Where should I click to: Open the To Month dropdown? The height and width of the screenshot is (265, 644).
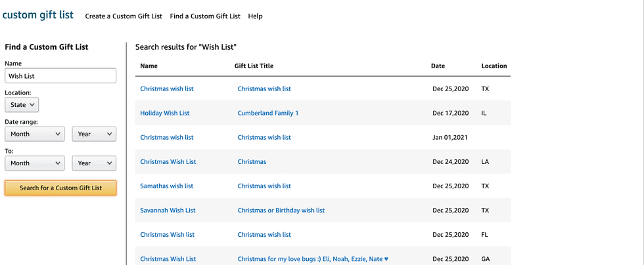click(34, 163)
